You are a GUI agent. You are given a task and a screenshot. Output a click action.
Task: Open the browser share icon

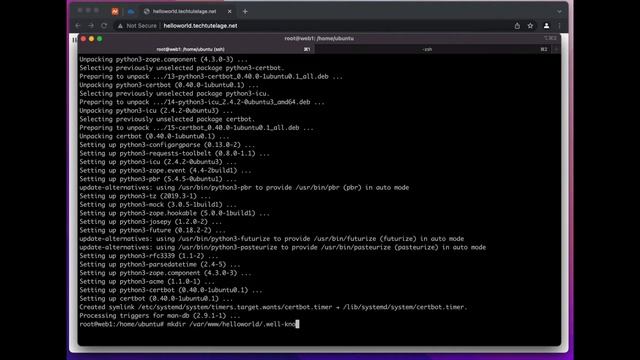pos(517,26)
